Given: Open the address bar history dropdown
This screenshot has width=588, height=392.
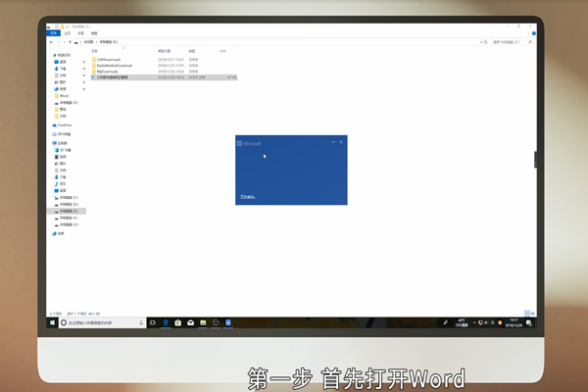Looking at the screenshot, I should pyautogui.click(x=481, y=42).
